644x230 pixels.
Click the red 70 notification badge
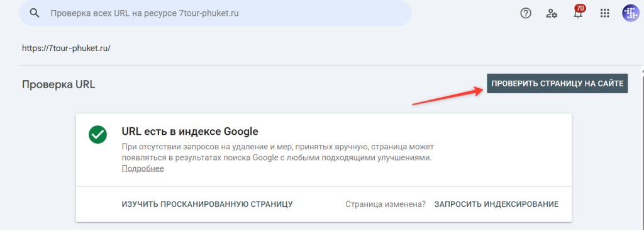pos(580,8)
